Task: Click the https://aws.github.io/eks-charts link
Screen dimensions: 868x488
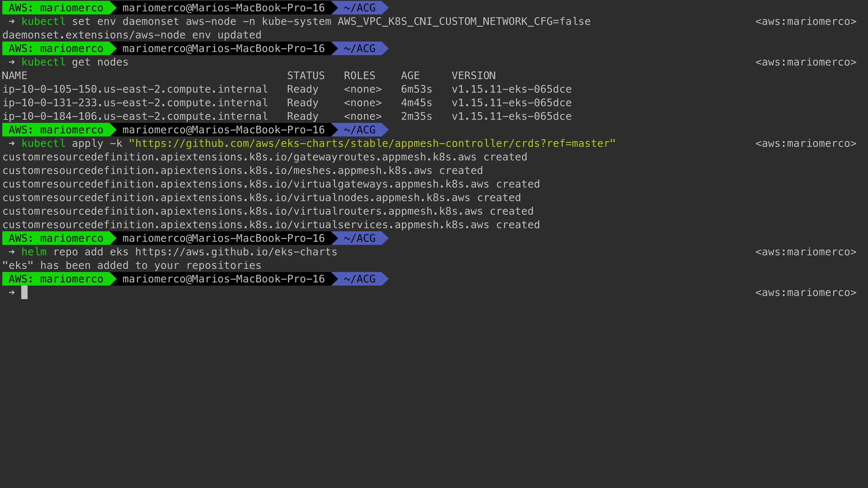Action: click(236, 252)
